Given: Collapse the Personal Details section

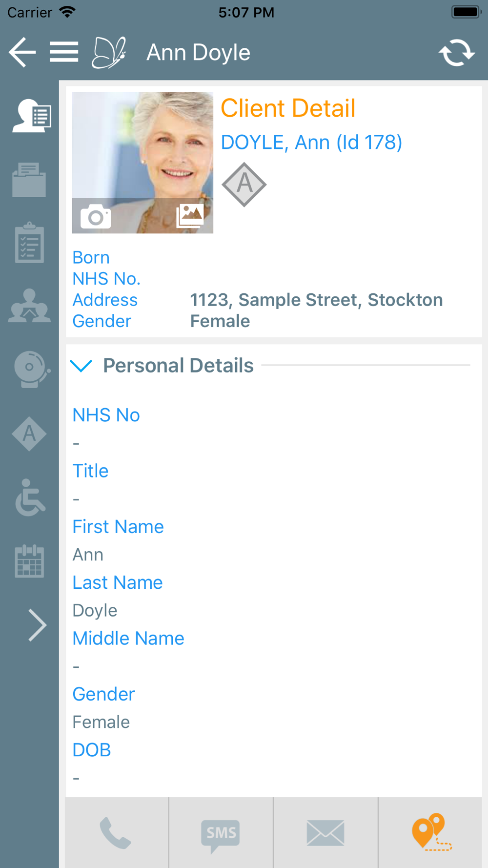Looking at the screenshot, I should [x=81, y=366].
